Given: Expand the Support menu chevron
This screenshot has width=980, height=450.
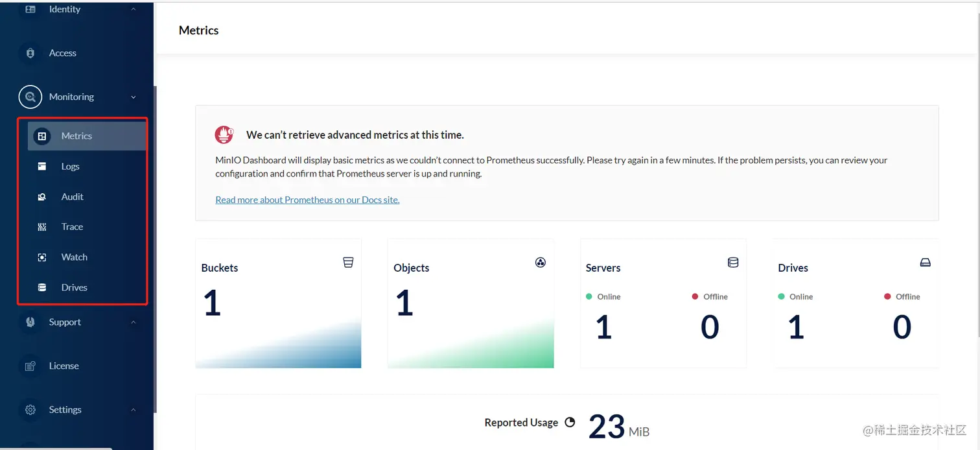Looking at the screenshot, I should (134, 322).
